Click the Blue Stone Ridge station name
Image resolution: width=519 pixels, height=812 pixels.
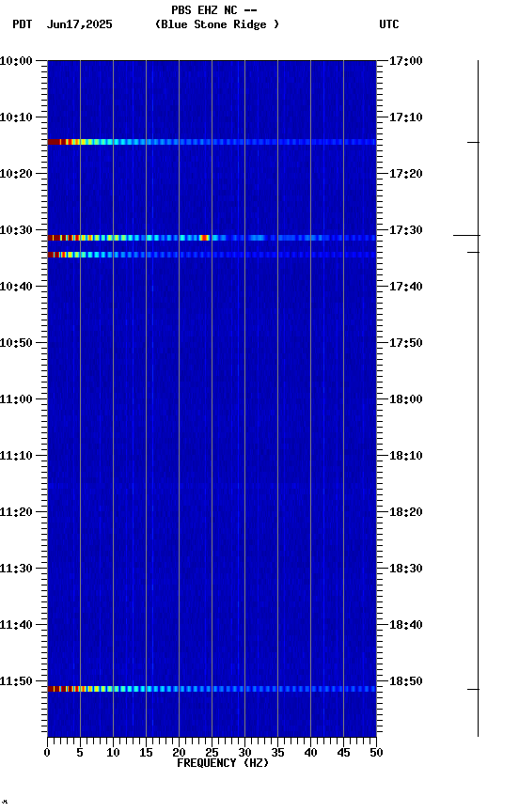click(x=217, y=24)
